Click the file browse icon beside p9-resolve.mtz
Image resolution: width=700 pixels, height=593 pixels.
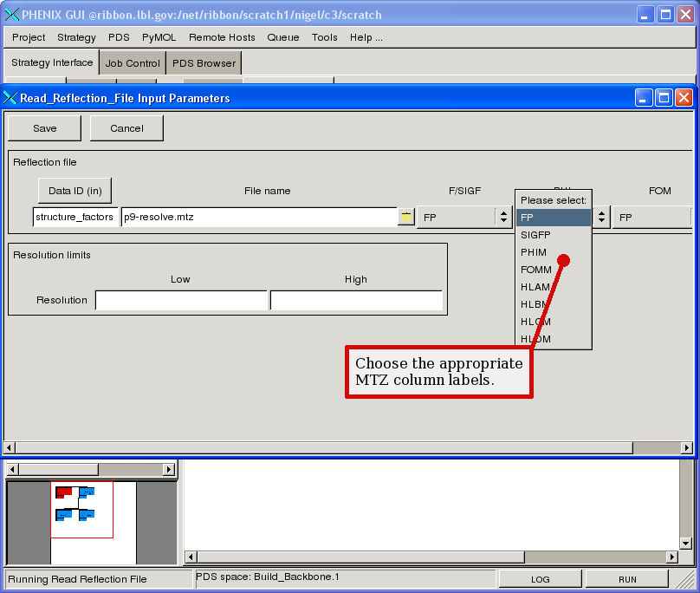(405, 217)
